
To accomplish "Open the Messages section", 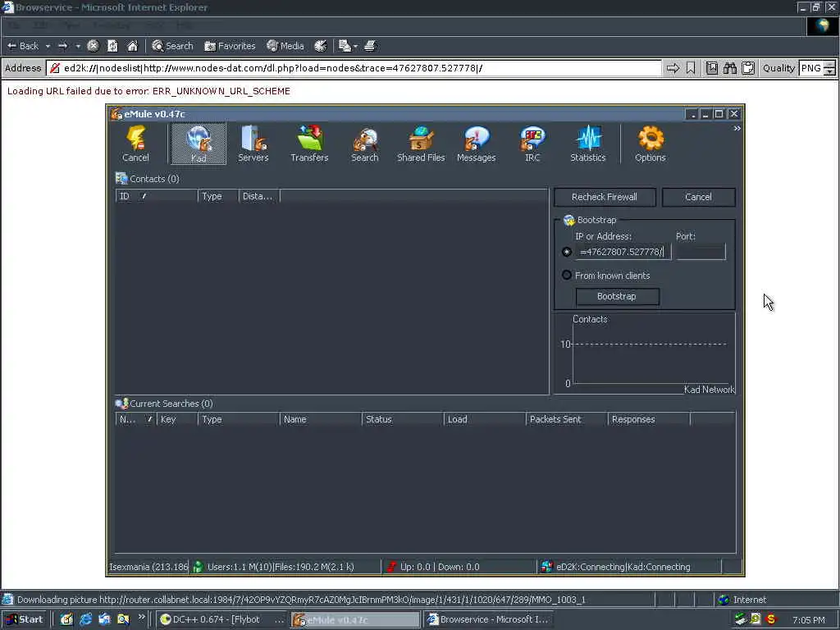I will (x=477, y=144).
